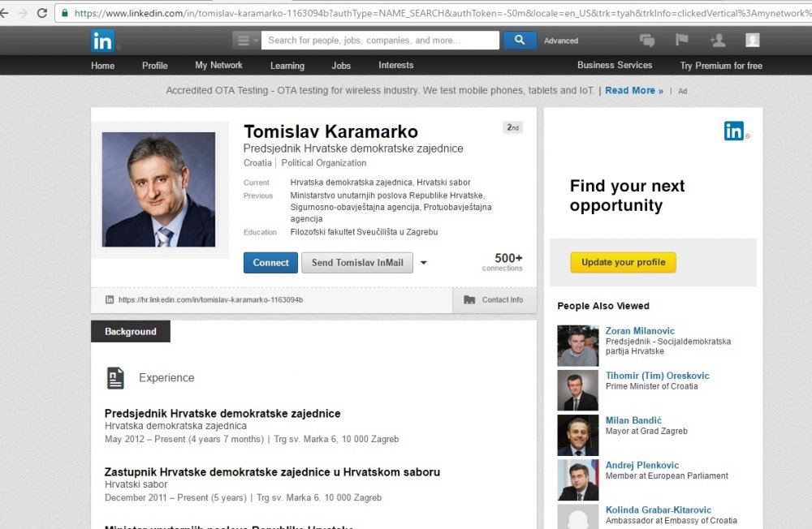This screenshot has height=529, width=812.
Task: Click the browser reload button
Action: [42, 13]
